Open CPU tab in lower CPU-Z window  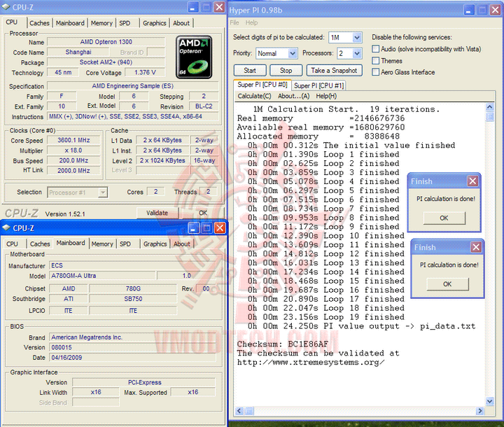click(12, 244)
